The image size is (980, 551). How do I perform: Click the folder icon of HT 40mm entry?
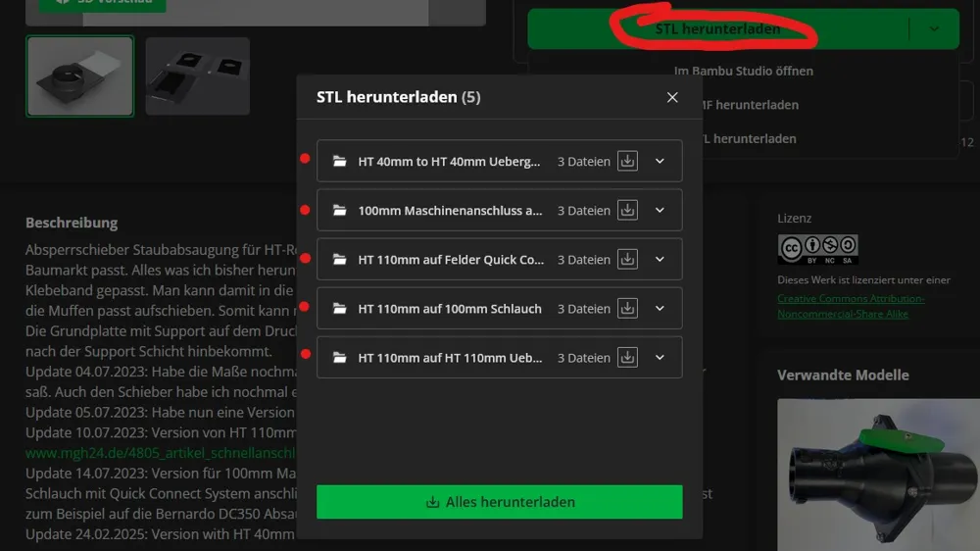(339, 162)
